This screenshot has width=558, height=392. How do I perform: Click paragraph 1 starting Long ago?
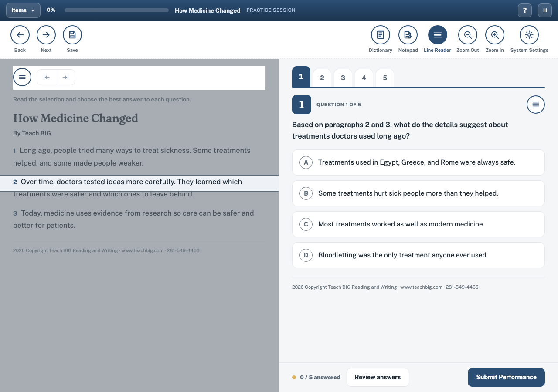coord(132,157)
